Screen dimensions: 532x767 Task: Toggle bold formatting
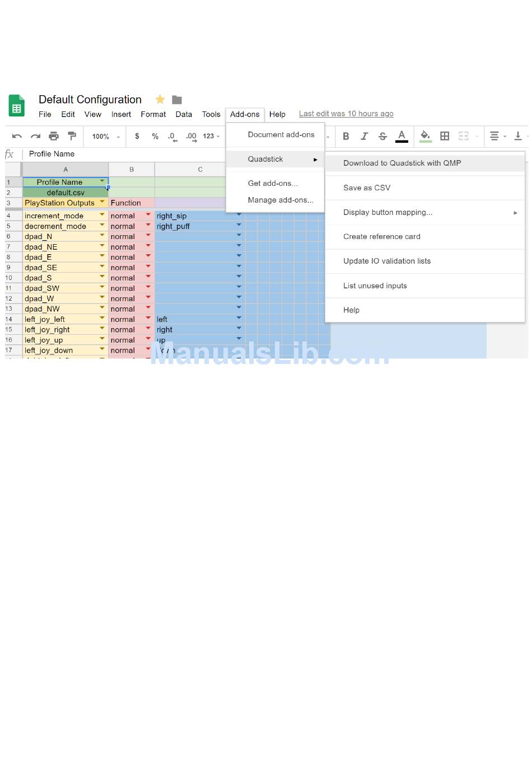coord(346,136)
